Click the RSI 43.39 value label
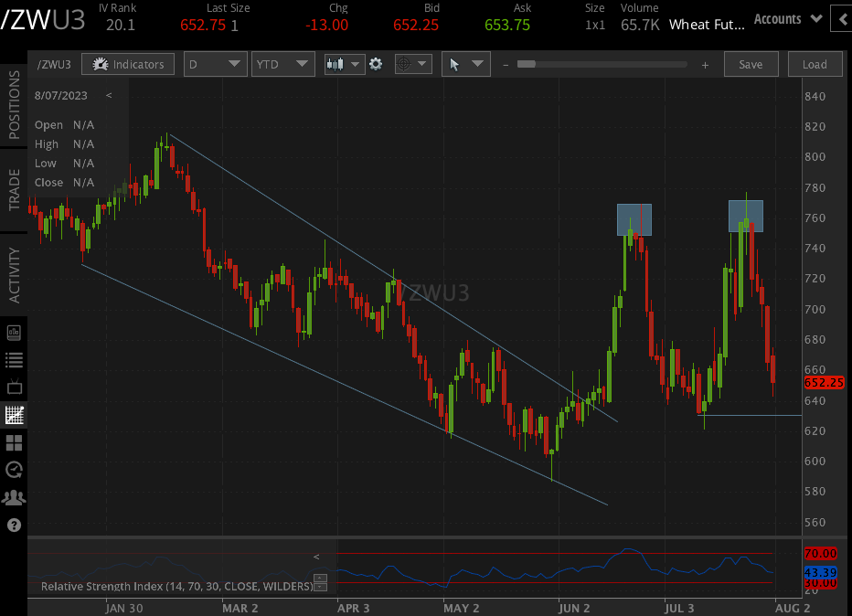The height and width of the screenshot is (616, 852). [821, 572]
